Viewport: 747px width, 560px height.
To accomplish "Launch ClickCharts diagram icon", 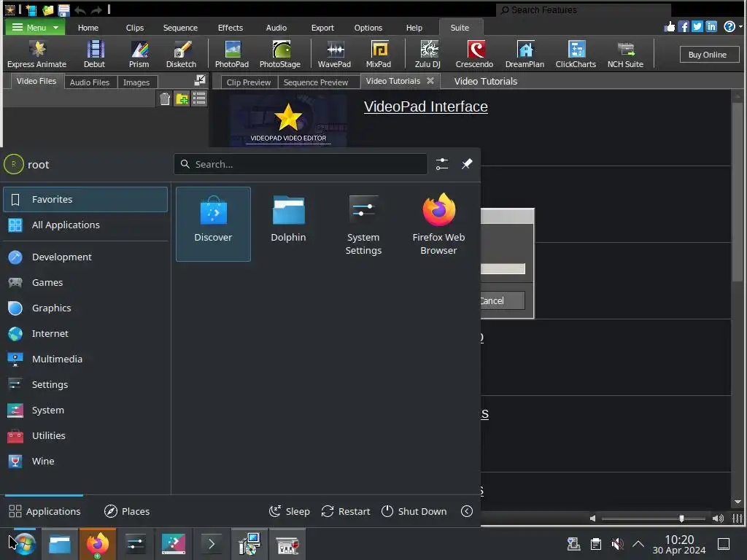I will tap(576, 54).
